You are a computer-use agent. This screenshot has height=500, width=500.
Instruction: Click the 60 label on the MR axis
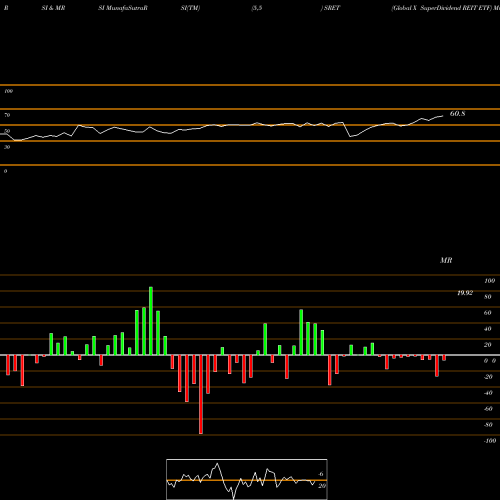pos(487,313)
